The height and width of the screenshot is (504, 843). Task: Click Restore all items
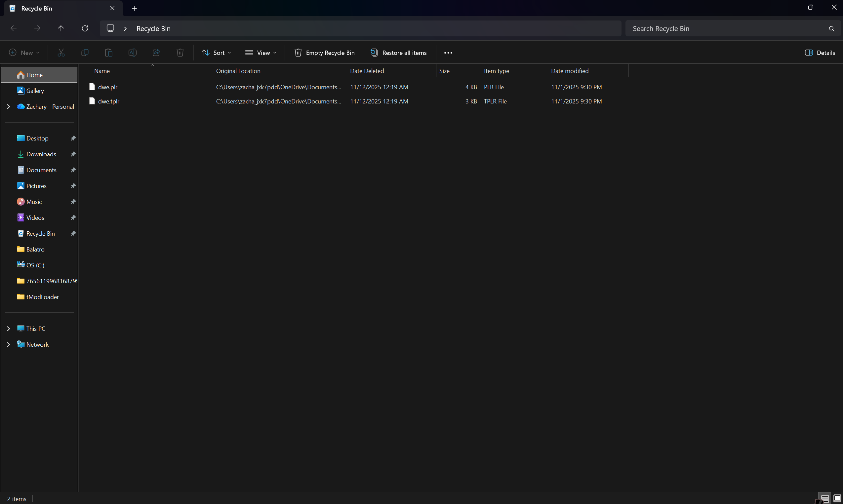pos(398,52)
